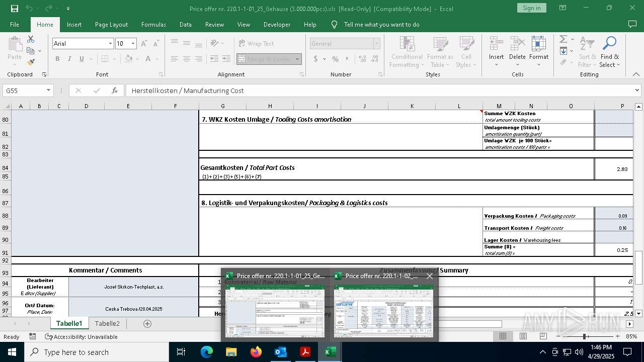Screen dimensions: 644x362
Task: Toggle Wrap Text
Action: tap(256, 44)
